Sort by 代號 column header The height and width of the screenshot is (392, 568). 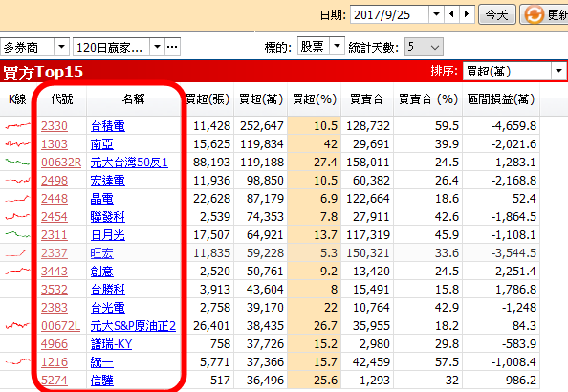coord(61,98)
